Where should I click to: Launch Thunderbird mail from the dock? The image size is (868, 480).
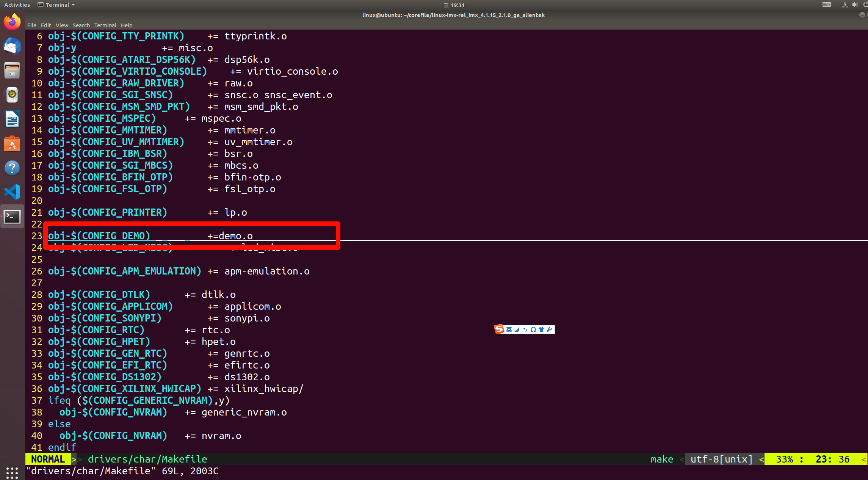(x=12, y=46)
